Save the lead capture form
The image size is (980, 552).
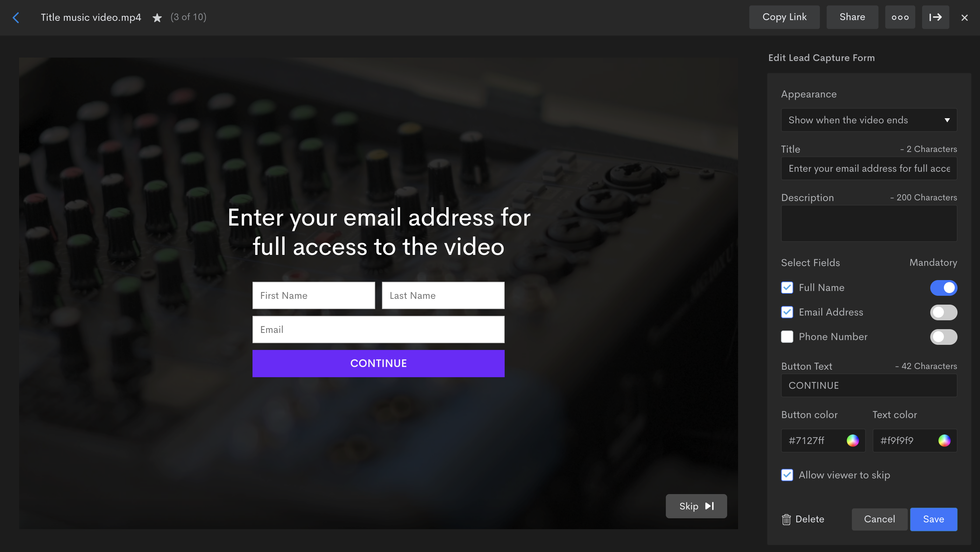(x=934, y=519)
